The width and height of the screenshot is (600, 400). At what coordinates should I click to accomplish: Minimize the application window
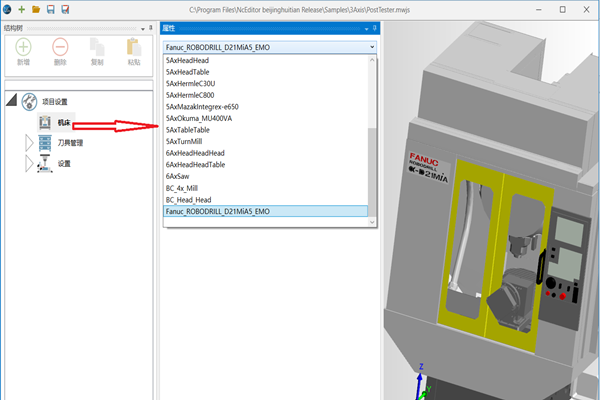[539, 10]
